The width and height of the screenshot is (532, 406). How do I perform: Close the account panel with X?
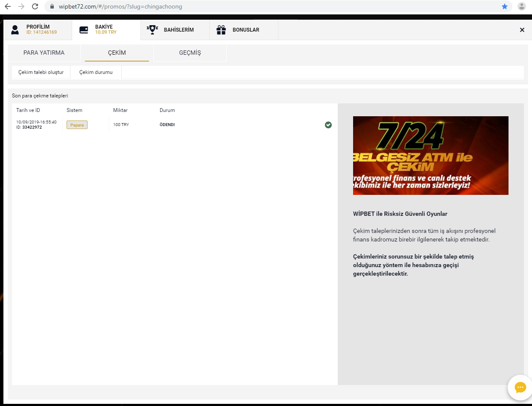(522, 30)
